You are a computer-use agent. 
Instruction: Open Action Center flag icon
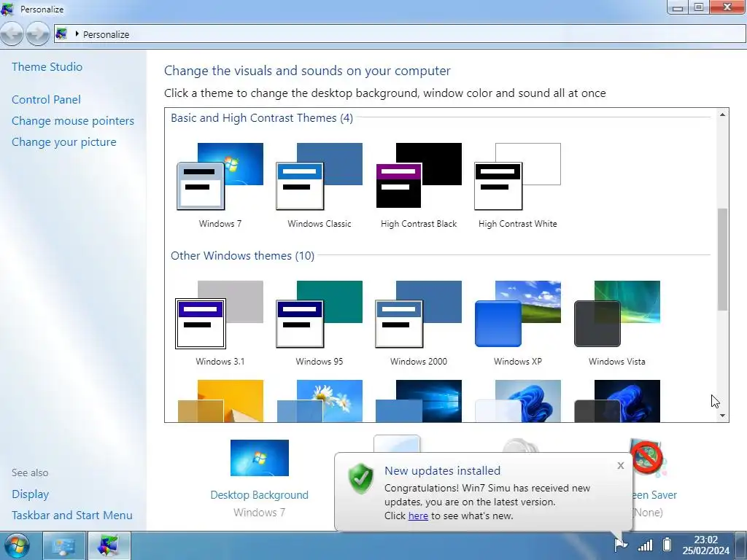(621, 544)
